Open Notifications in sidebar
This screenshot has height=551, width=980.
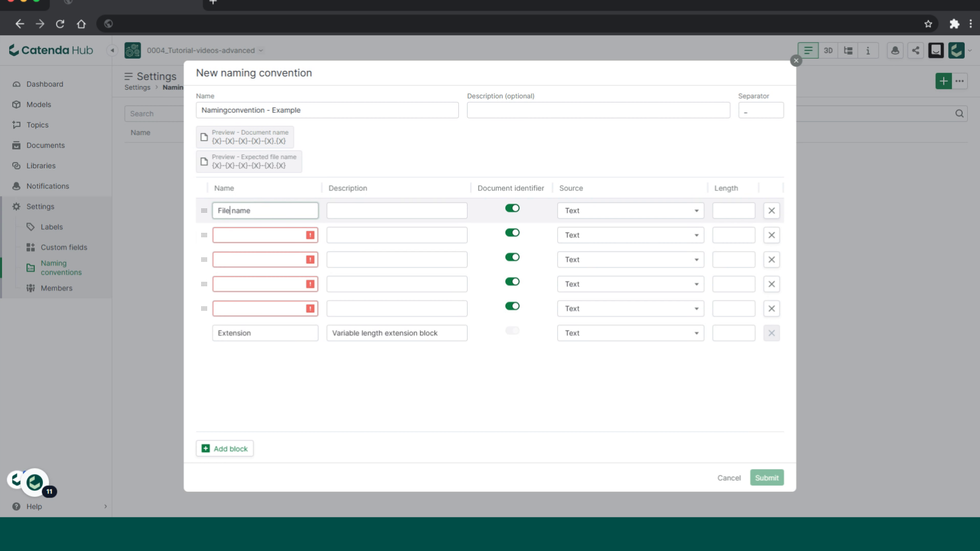pyautogui.click(x=47, y=186)
